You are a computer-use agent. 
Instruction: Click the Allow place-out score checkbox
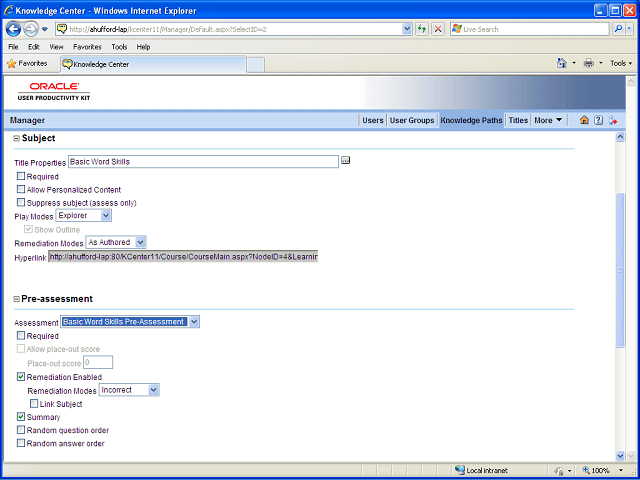[21, 349]
